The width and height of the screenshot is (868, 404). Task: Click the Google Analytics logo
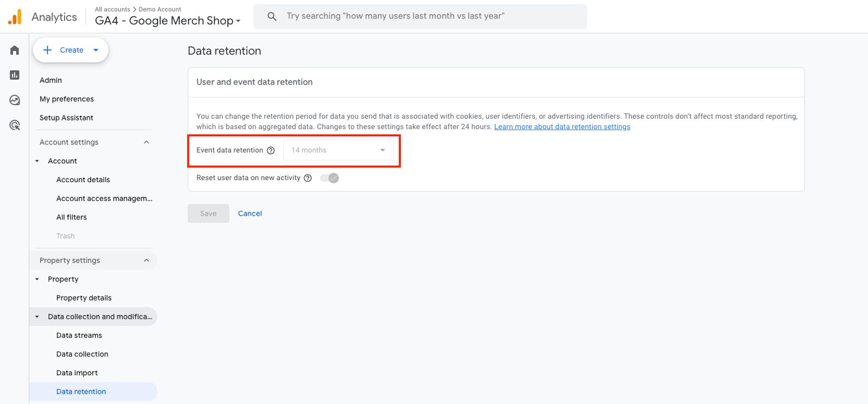tap(15, 17)
